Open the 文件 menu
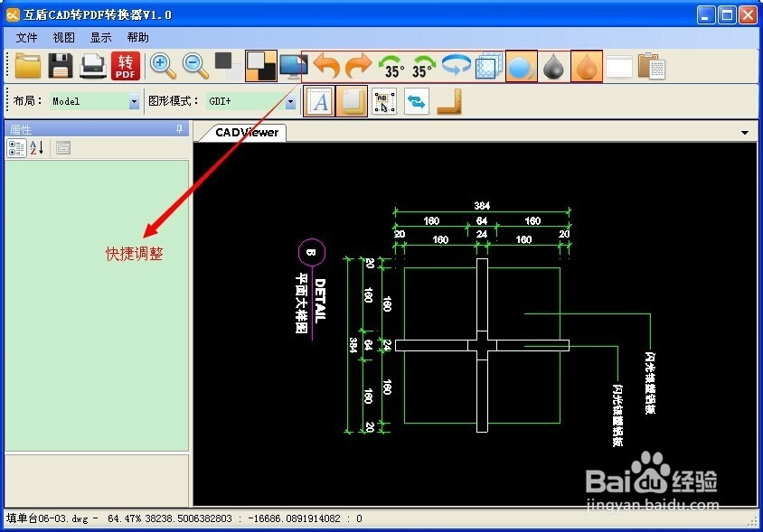Screen dimensions: 763x532 (x=25, y=37)
